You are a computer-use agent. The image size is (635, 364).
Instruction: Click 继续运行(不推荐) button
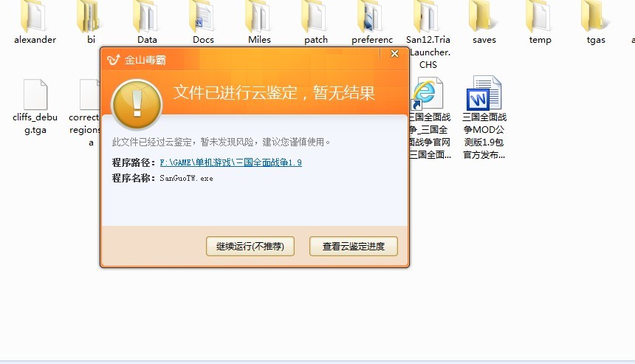[250, 246]
